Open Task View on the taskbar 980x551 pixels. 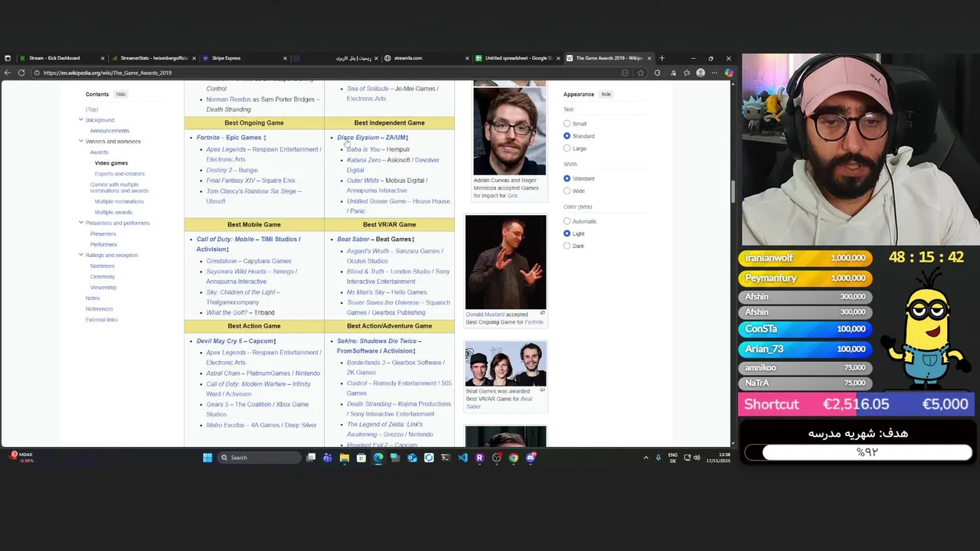[311, 458]
